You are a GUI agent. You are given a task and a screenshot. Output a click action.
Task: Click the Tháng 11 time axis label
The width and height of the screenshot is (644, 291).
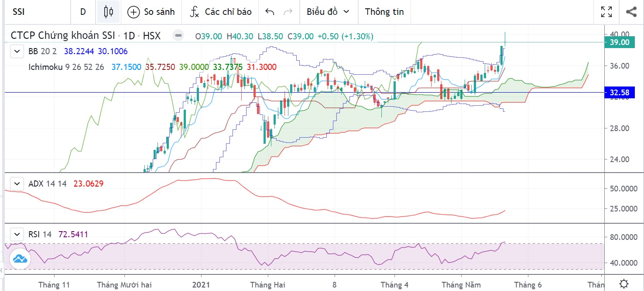pyautogui.click(x=54, y=285)
